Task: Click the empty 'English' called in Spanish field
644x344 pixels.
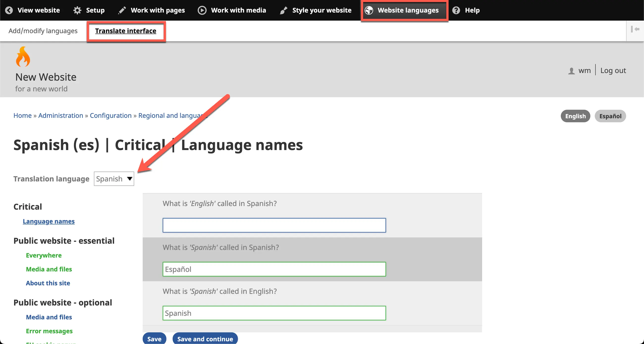Action: [x=274, y=225]
